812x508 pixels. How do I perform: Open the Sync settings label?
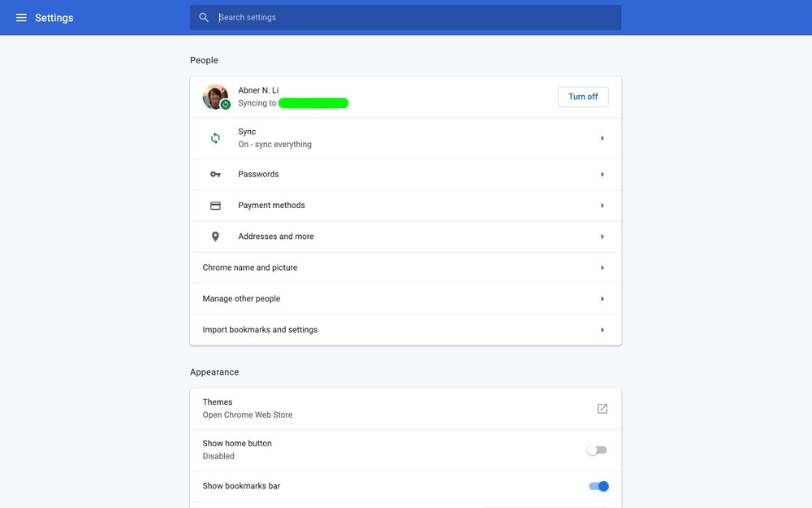(247, 132)
